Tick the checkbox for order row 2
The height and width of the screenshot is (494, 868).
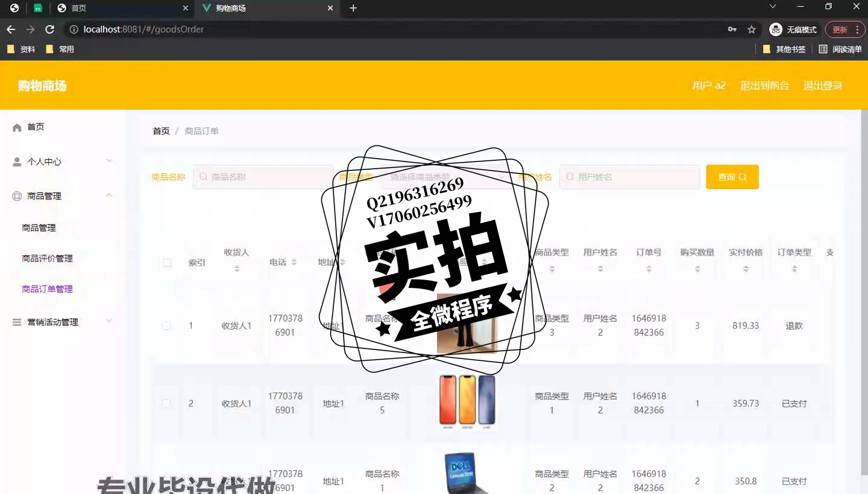pyautogui.click(x=166, y=403)
